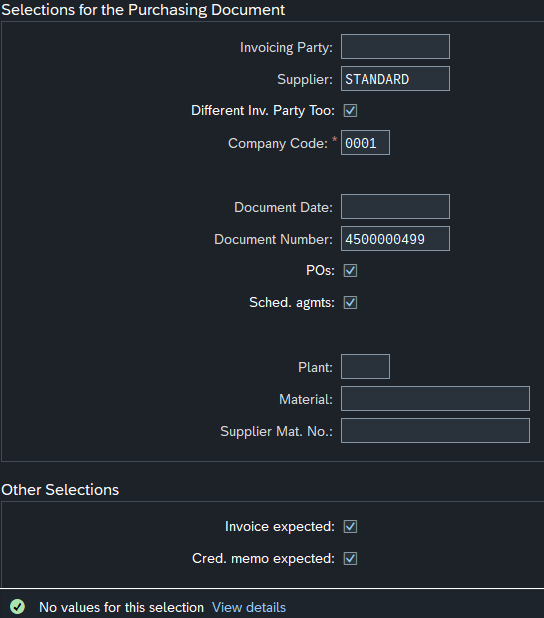Open the View details link
The image size is (544, 618).
click(249, 607)
